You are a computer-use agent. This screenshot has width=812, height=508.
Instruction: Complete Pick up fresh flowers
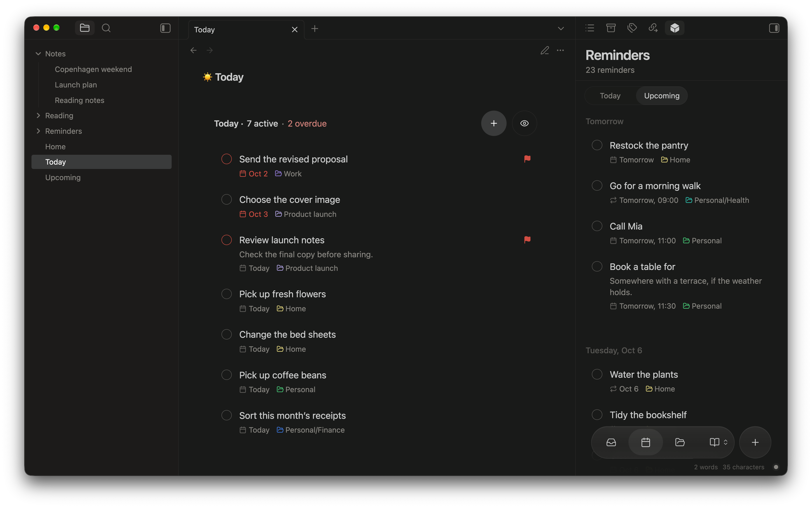227,294
